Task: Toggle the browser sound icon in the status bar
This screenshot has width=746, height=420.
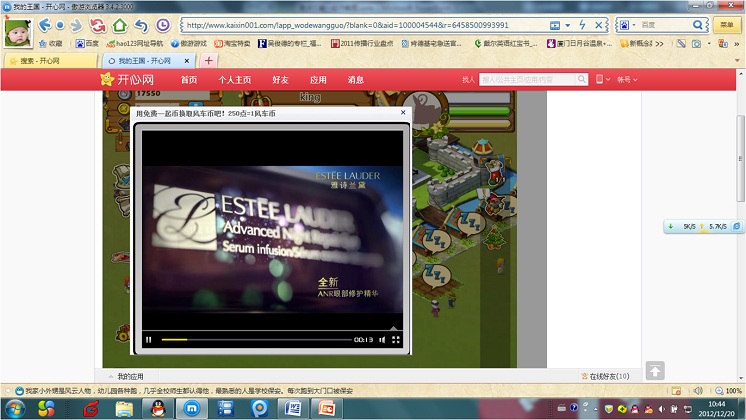Action: 698,391
